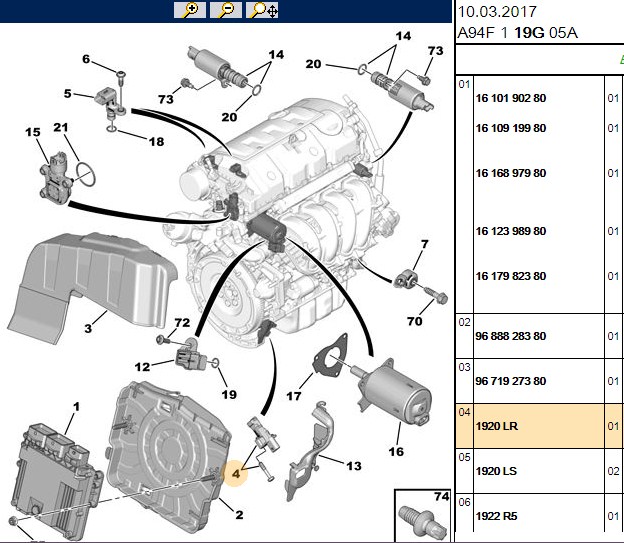The height and width of the screenshot is (543, 624).
Task: Click the engine ECU drawing
Action: pyautogui.click(x=56, y=482)
